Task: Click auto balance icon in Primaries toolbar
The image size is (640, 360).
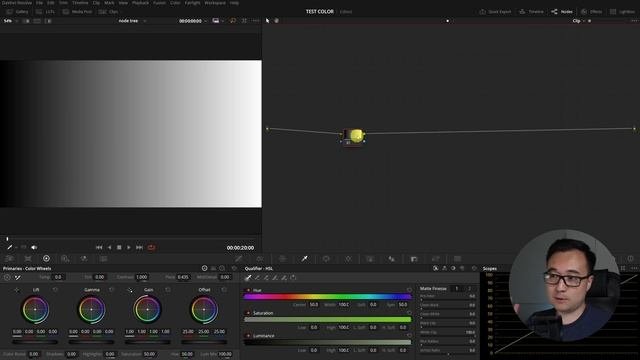Action: point(7,277)
